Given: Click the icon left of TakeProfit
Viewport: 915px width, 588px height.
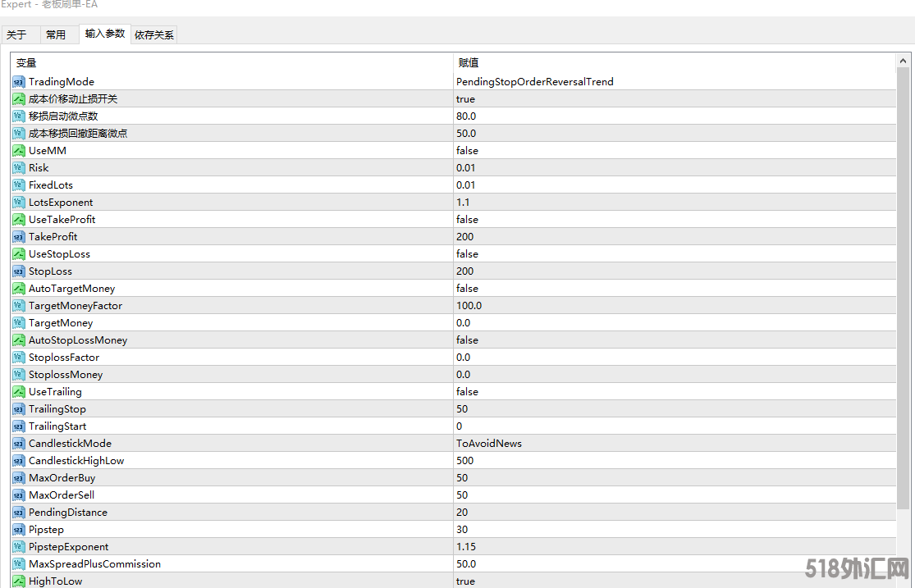Looking at the screenshot, I should pyautogui.click(x=19, y=237).
